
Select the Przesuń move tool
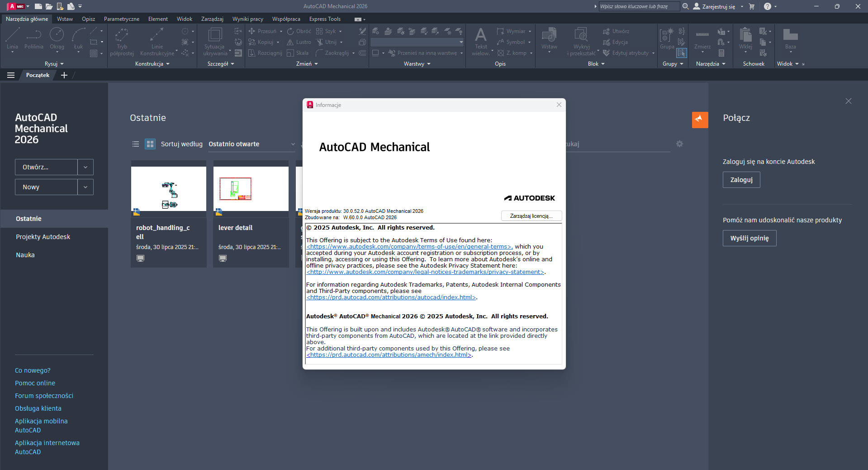pos(262,31)
